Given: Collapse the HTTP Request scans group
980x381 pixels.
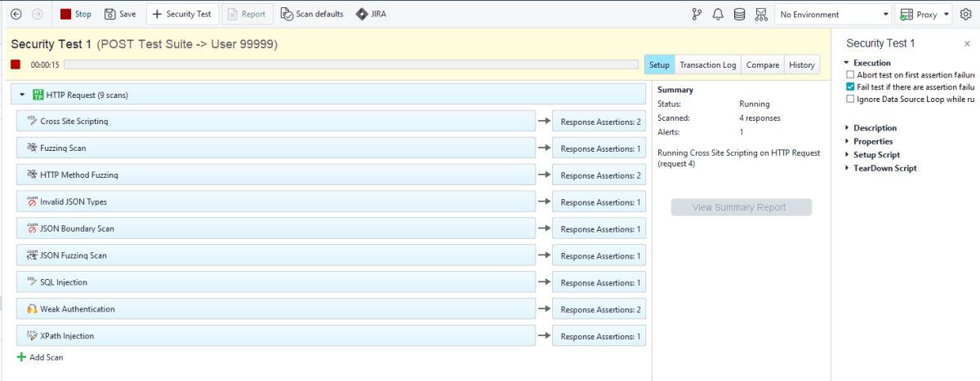Looking at the screenshot, I should [x=22, y=95].
